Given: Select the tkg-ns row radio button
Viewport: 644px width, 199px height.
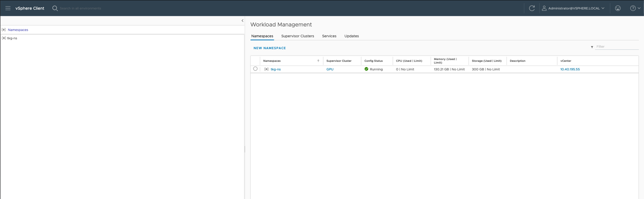Looking at the screenshot, I should click(x=255, y=69).
